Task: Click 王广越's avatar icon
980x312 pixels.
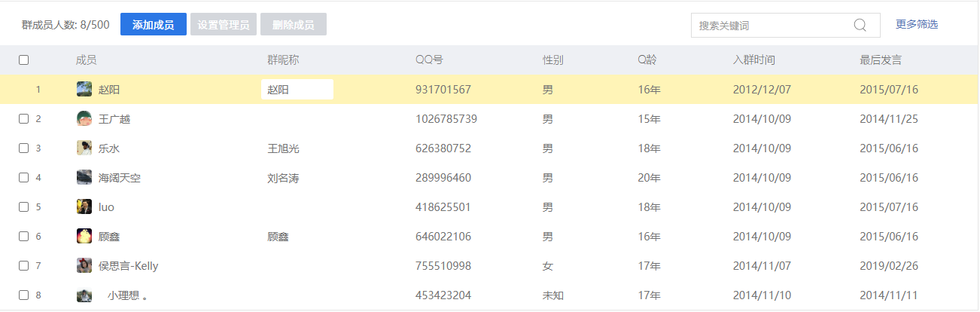Action: tap(84, 118)
